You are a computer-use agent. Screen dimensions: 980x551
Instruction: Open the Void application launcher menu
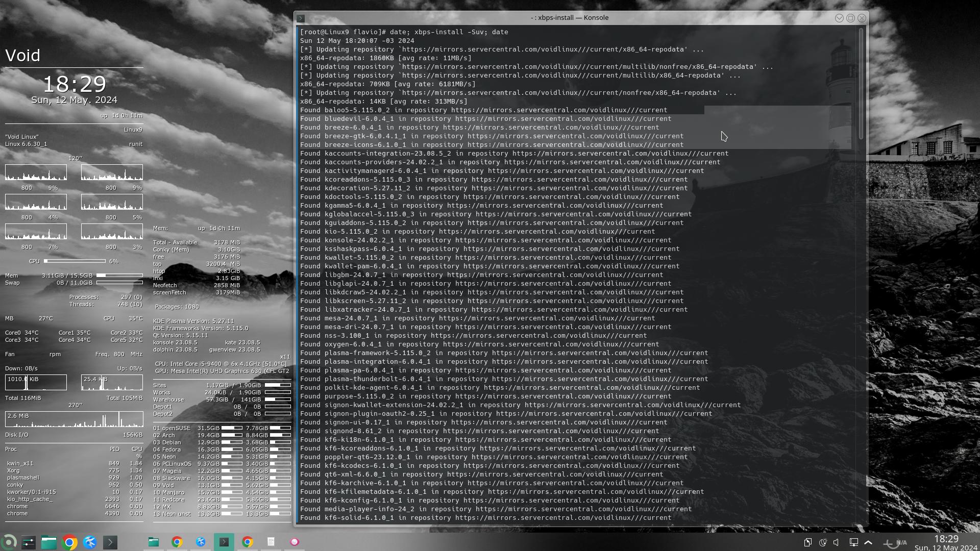[x=9, y=542]
